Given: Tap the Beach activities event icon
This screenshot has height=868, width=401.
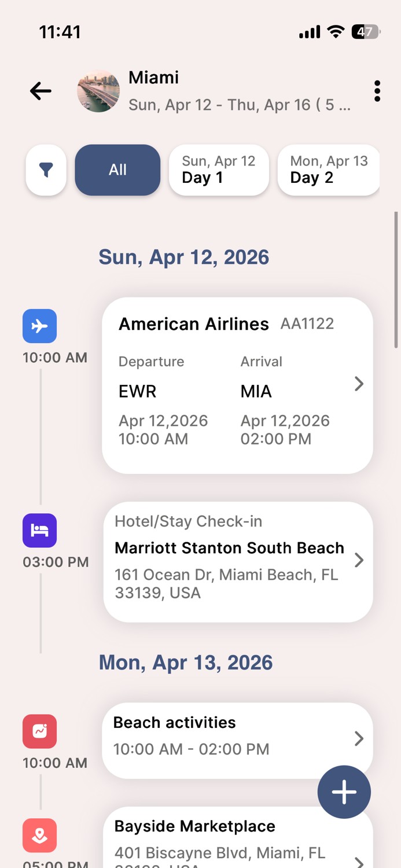Looking at the screenshot, I should [x=39, y=731].
